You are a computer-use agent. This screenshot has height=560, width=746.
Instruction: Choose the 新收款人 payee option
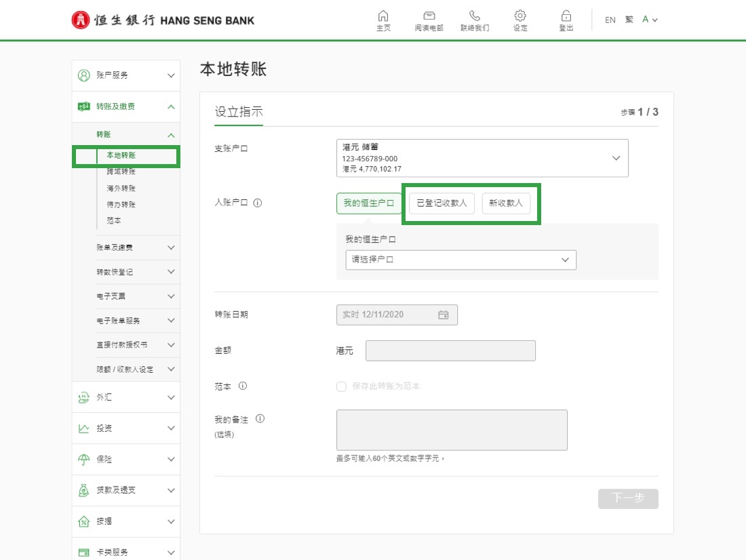click(506, 203)
